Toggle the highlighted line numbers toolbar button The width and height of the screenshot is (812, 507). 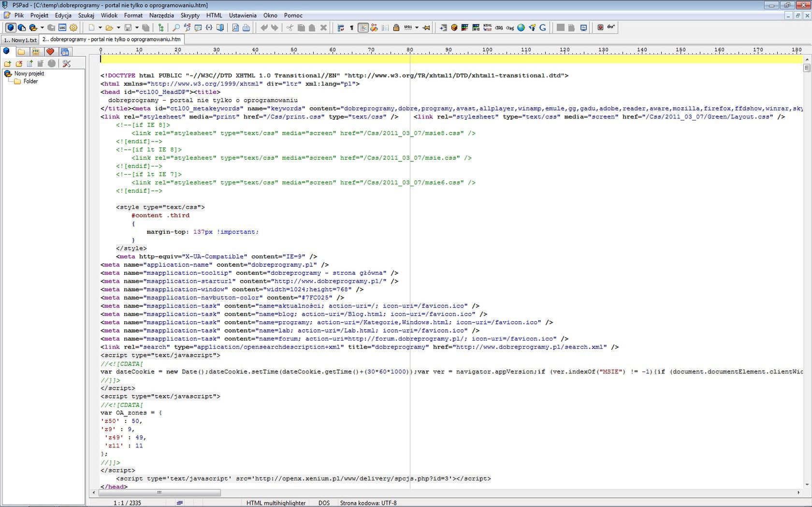click(x=363, y=28)
